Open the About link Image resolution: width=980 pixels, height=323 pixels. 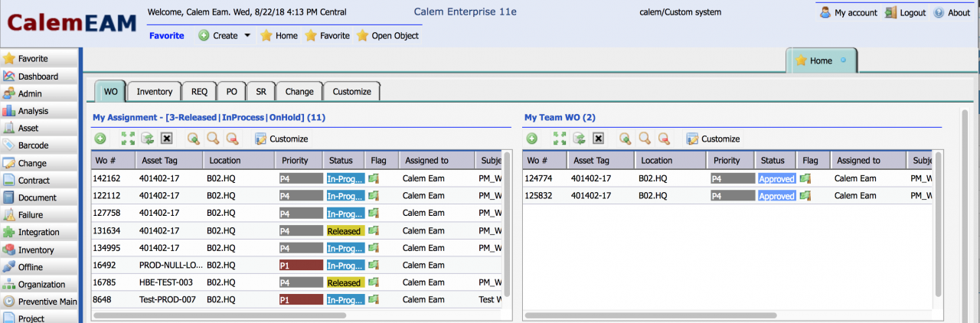click(952, 13)
